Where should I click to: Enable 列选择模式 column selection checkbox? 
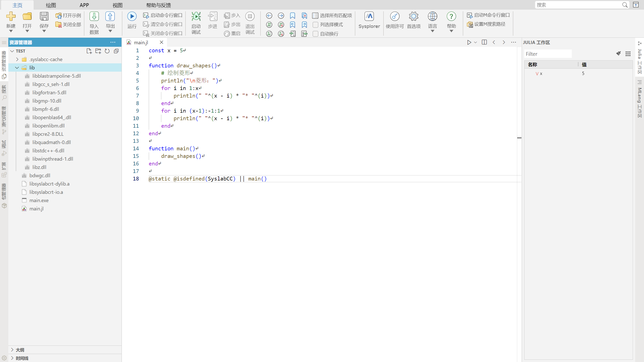315,25
